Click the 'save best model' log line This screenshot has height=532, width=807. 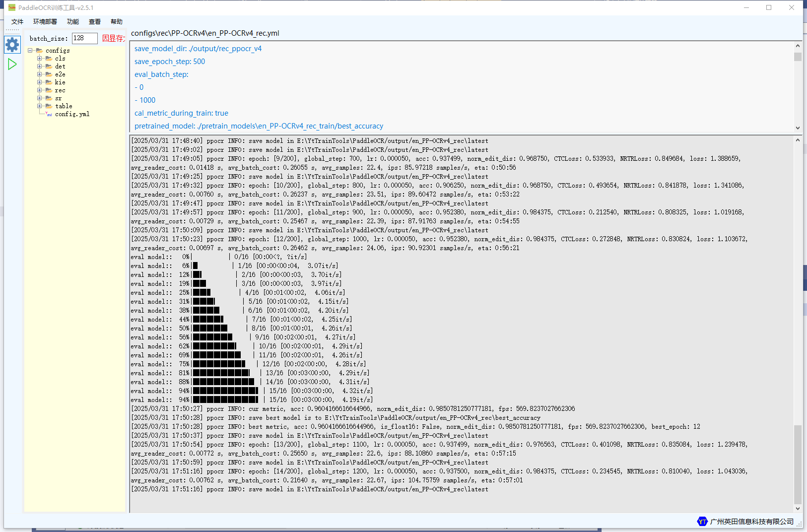pyautogui.click(x=336, y=418)
